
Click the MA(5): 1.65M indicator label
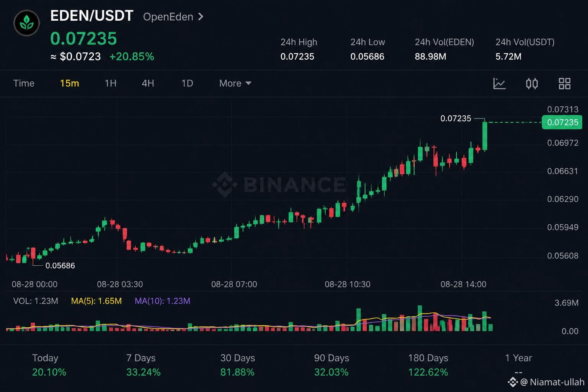tap(96, 301)
